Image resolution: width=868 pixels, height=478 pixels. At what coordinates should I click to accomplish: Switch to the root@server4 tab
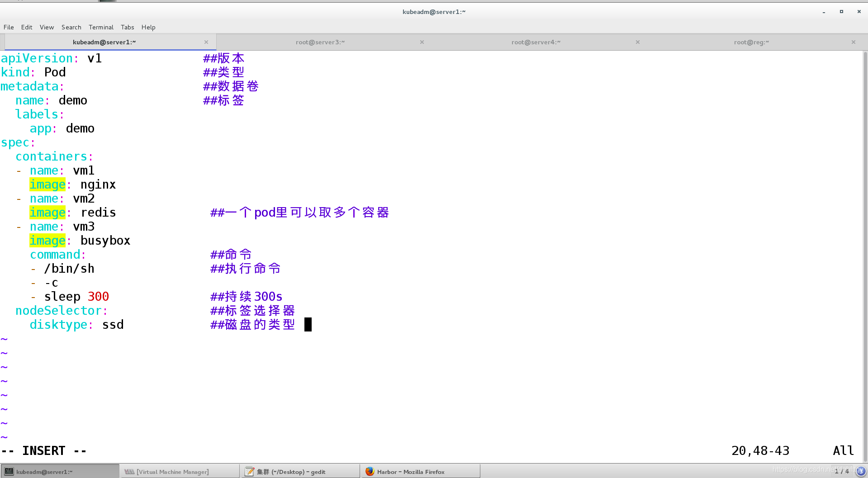[x=536, y=42]
